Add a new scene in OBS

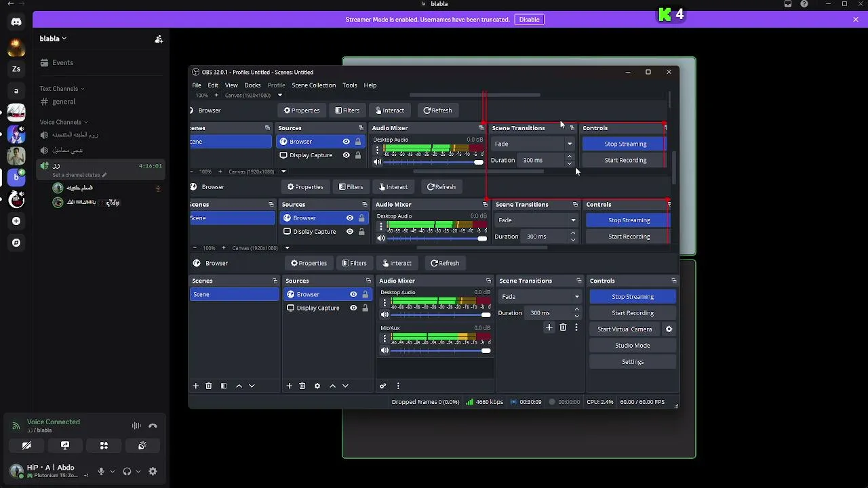(x=196, y=386)
